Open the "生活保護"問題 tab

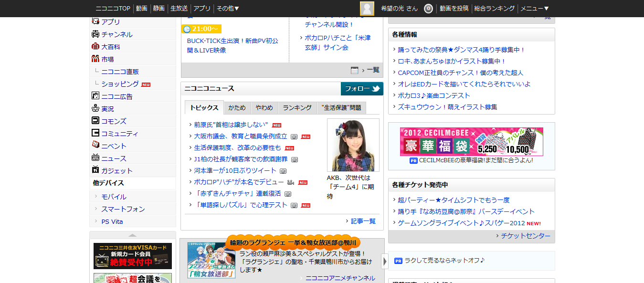point(341,108)
